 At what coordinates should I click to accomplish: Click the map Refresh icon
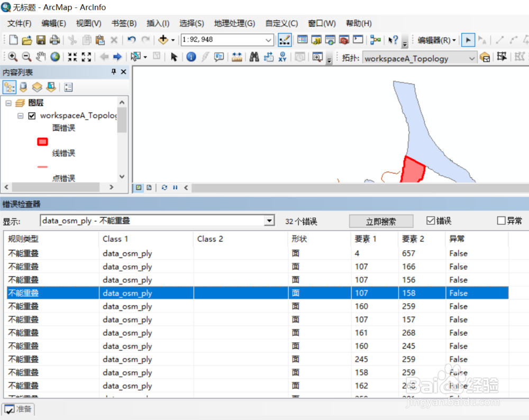165,188
